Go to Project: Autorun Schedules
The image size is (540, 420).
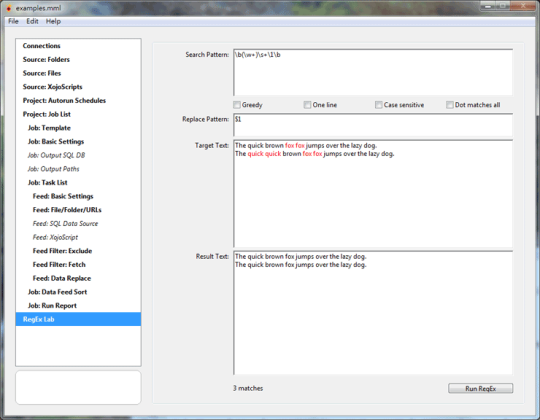click(x=78, y=101)
